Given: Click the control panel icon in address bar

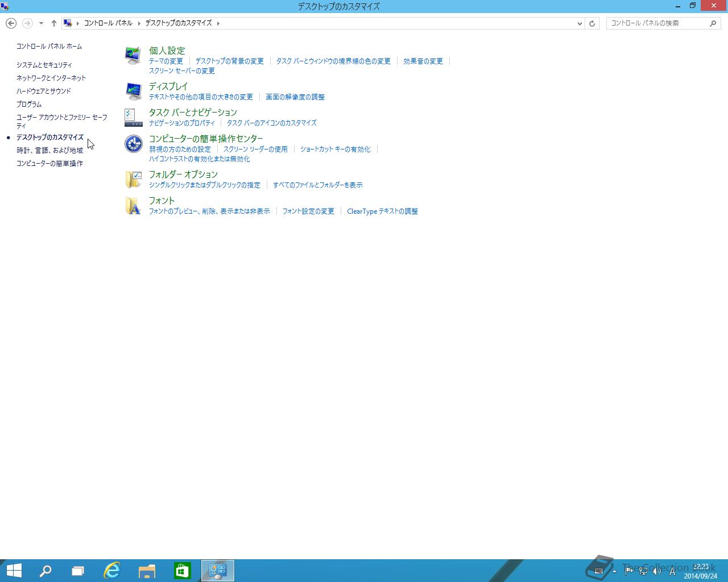Looking at the screenshot, I should click(68, 23).
